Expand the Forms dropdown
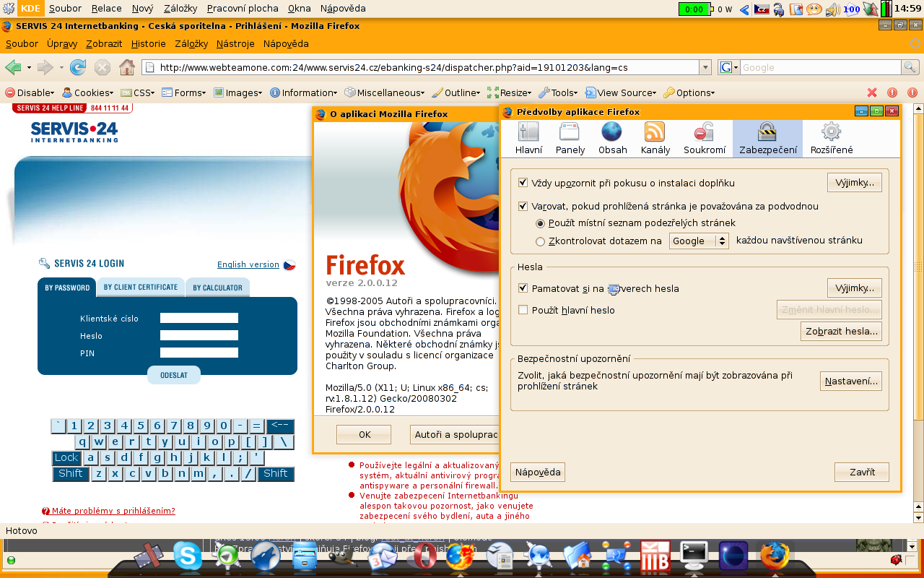 point(183,92)
